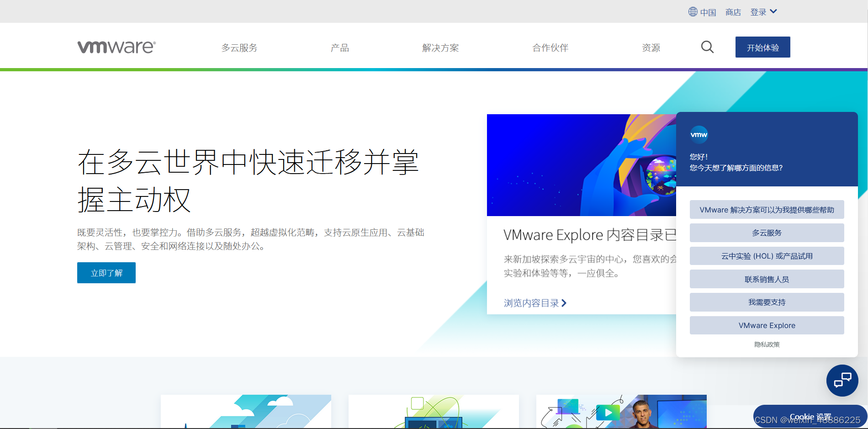Open the 产品 navigation menu

[340, 48]
